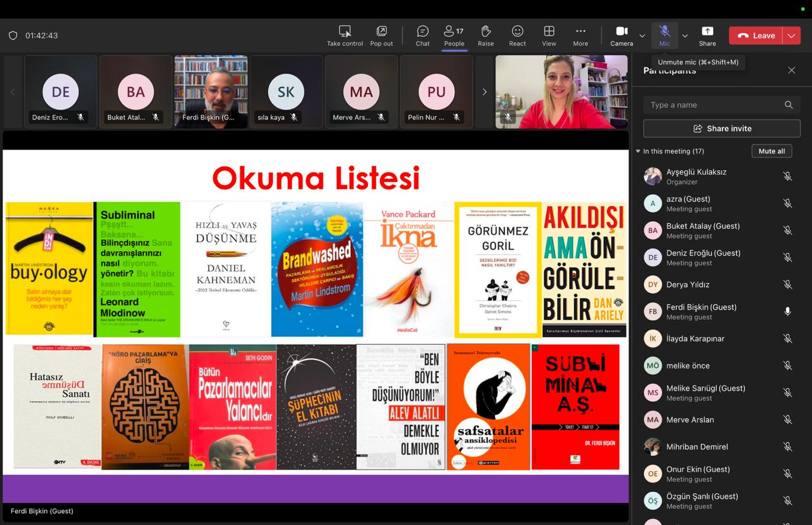Expand the Leave options arrow

[x=792, y=36]
